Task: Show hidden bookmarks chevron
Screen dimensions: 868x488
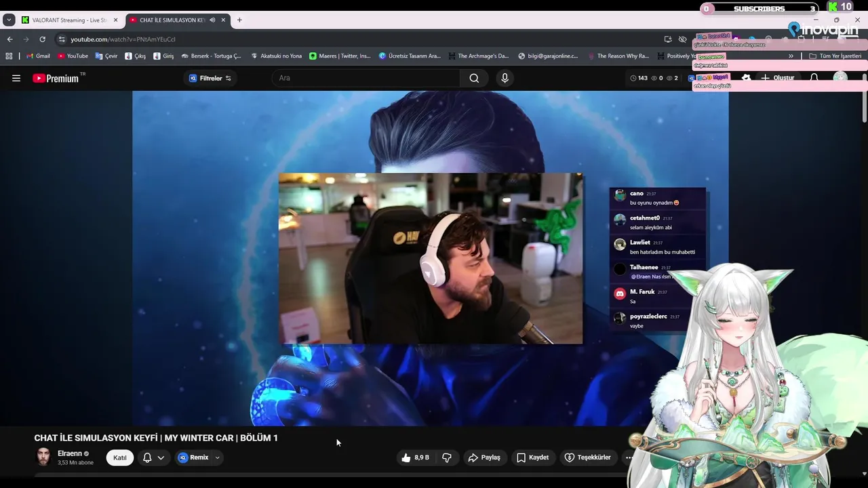Action: (x=791, y=56)
